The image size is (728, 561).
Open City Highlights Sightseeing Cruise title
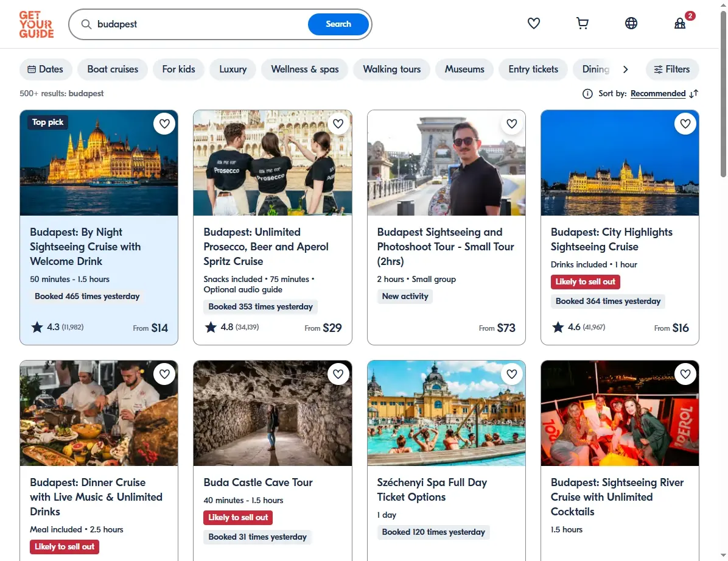click(x=612, y=239)
